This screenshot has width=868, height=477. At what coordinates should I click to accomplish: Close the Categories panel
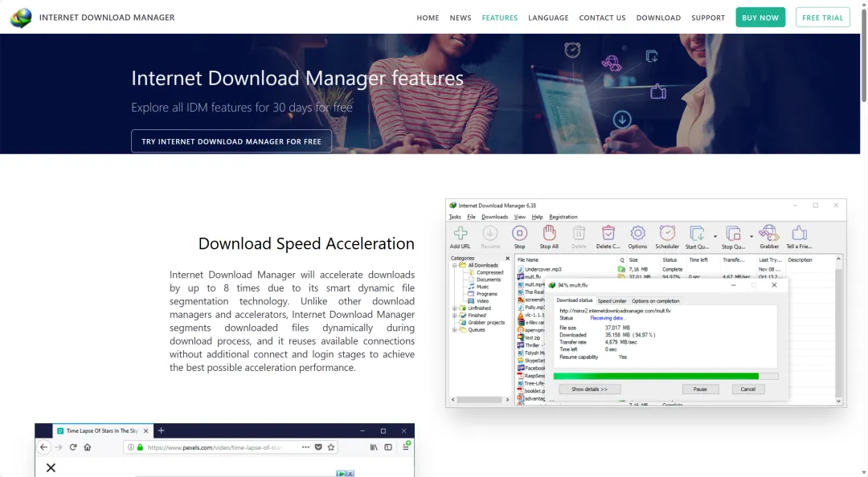507,259
